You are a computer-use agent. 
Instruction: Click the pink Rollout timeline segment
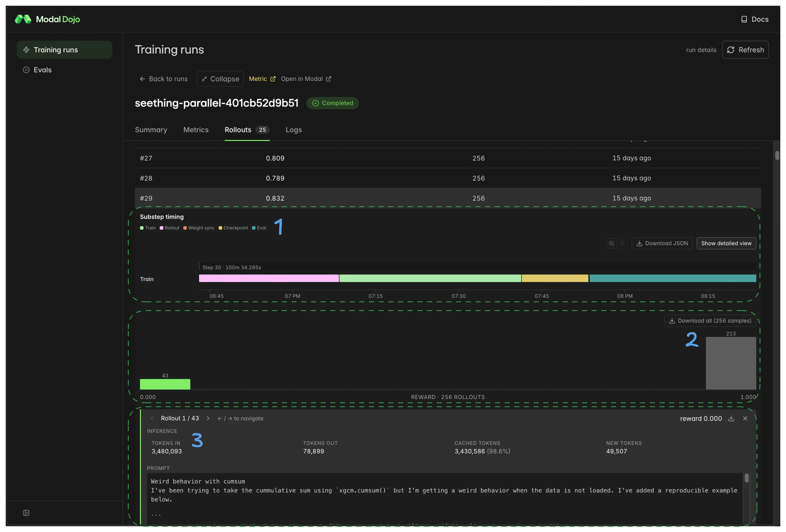click(x=269, y=278)
